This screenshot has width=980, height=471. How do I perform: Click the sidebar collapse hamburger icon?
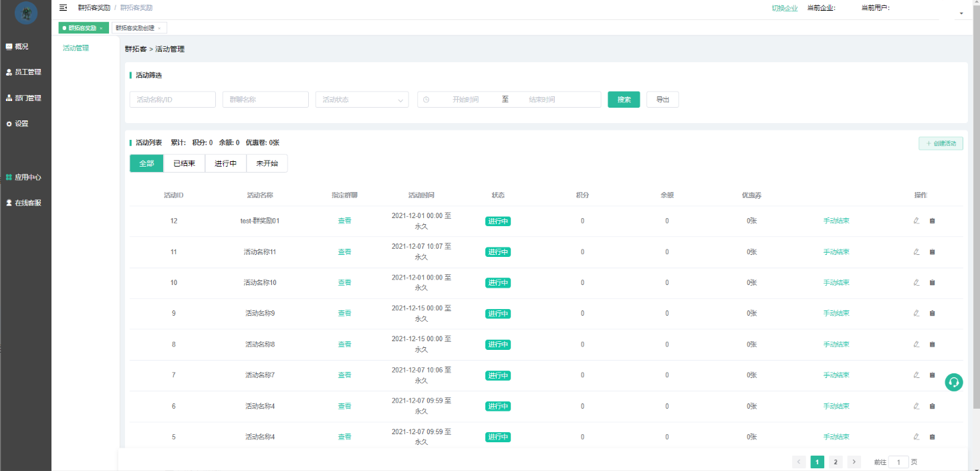(x=64, y=8)
